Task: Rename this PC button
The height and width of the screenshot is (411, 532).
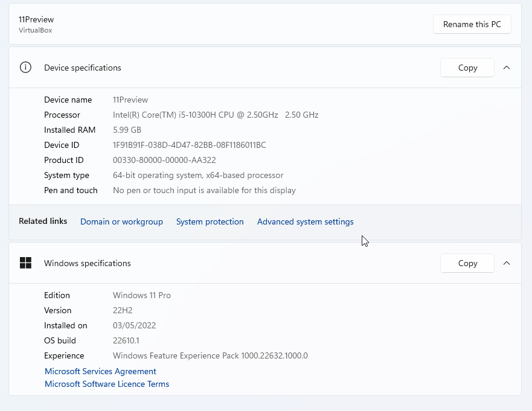Action: tap(472, 24)
